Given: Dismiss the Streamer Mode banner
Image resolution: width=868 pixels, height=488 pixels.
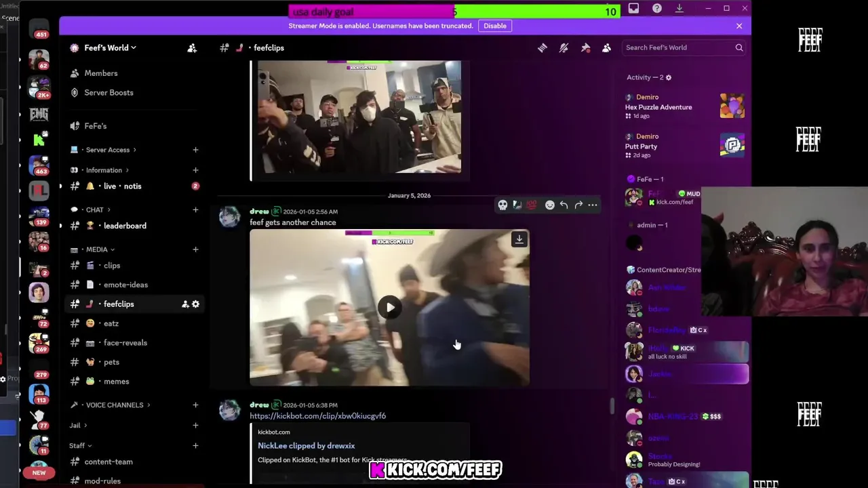Looking at the screenshot, I should pyautogui.click(x=739, y=26).
